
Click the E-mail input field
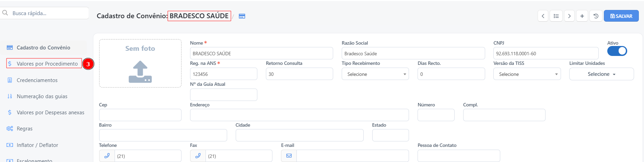coord(353,156)
